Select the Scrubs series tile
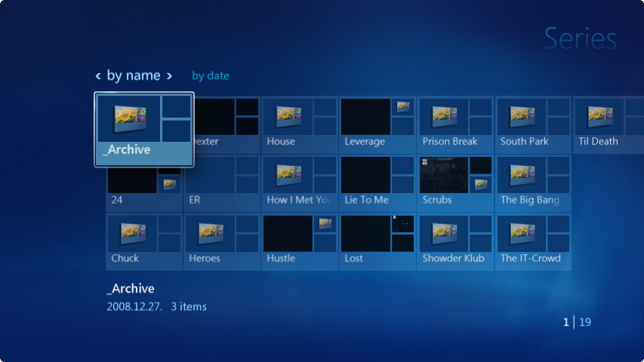 click(x=456, y=183)
